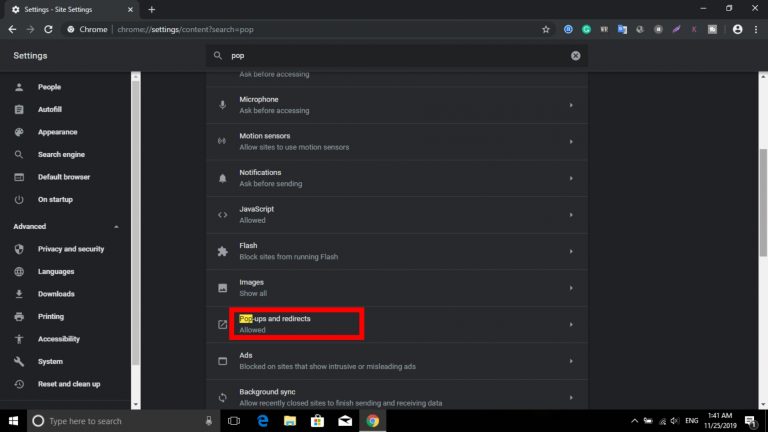
Task: Open a new tab with plus button
Action: tap(152, 9)
